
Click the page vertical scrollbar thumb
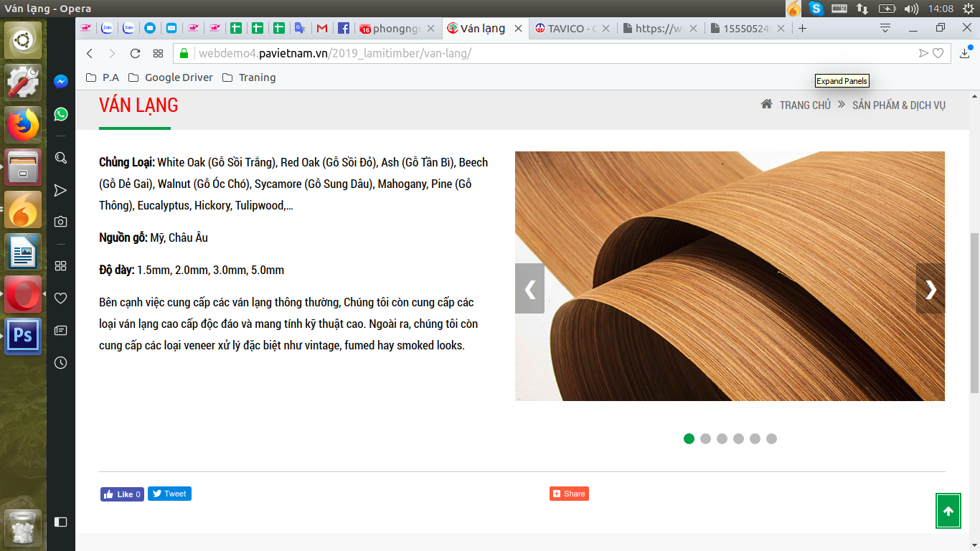coord(974,312)
